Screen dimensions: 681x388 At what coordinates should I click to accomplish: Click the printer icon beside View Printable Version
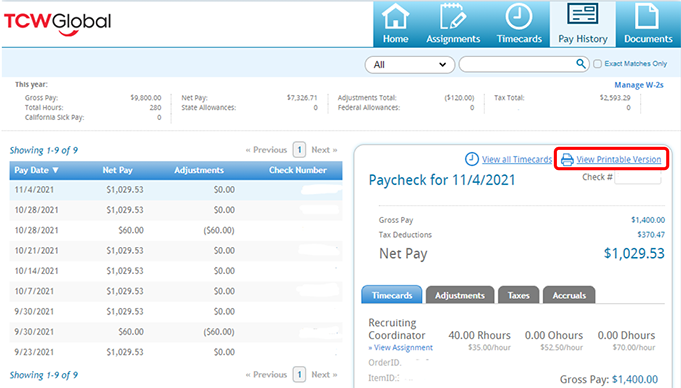coord(567,159)
